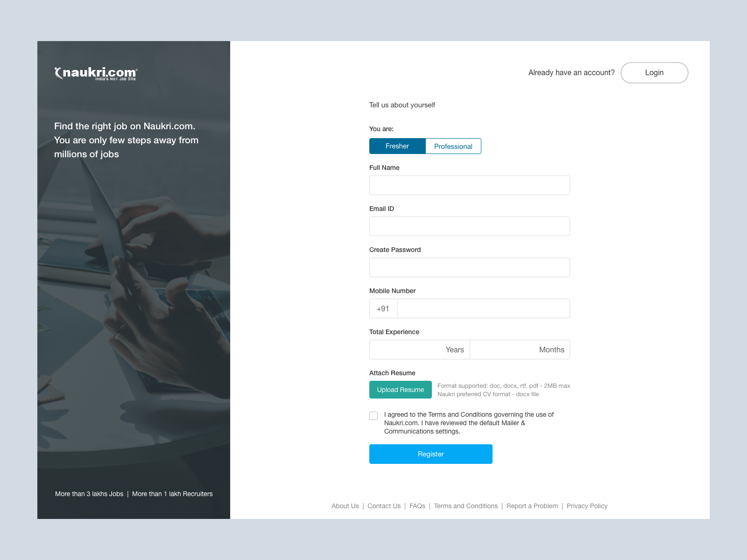Click into the Email ID field

(x=470, y=226)
